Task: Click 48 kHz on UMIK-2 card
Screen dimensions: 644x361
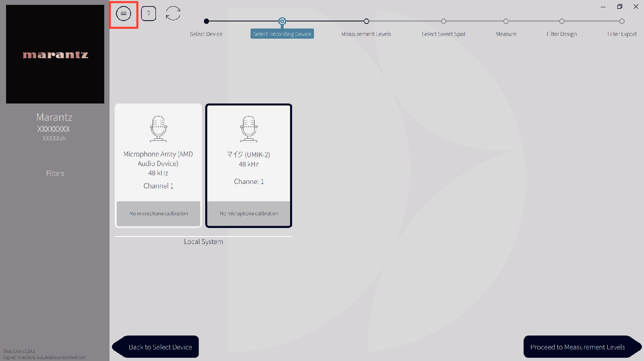Action: pos(248,164)
